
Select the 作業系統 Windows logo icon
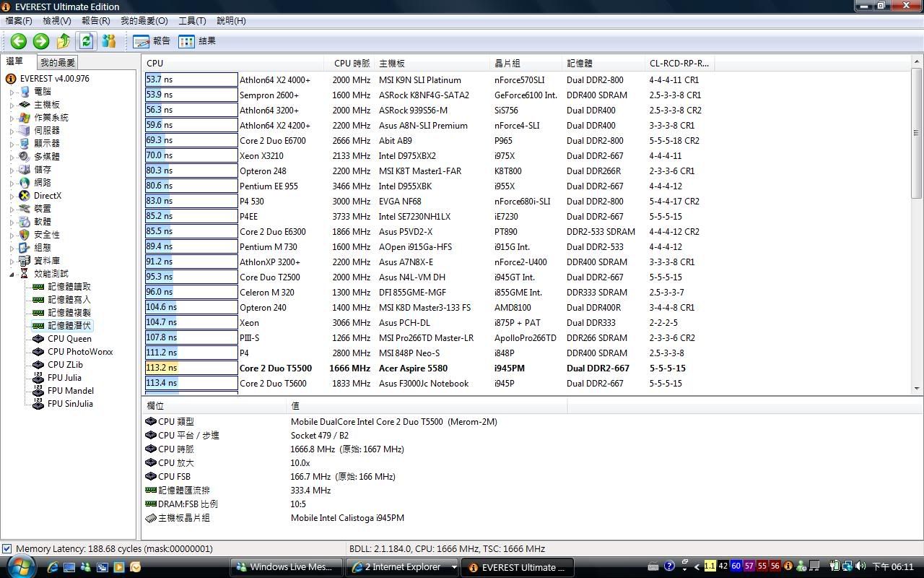pos(25,118)
